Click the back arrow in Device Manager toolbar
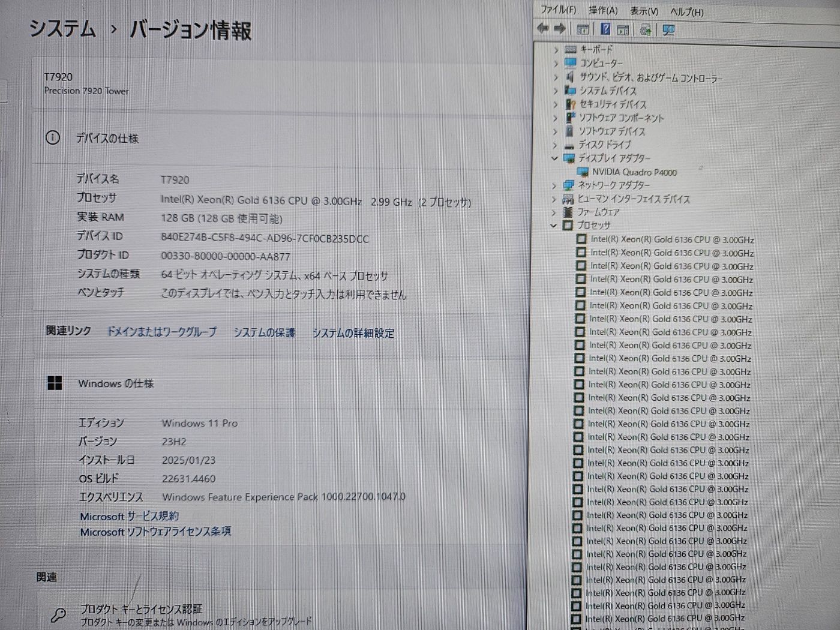840x630 pixels. pos(543,28)
